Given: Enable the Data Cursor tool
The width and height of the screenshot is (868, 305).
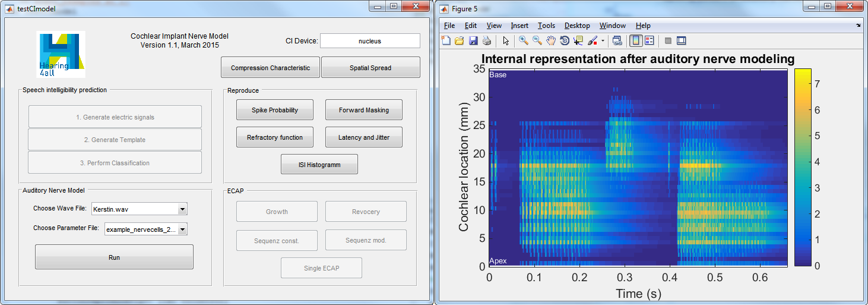Looking at the screenshot, I should coord(578,40).
